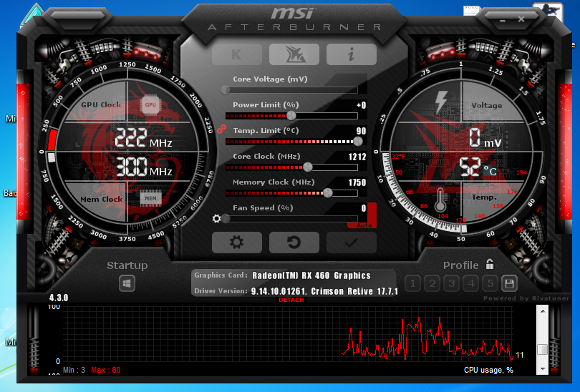
Task: Click the Crimson ReLive 17.7.1 driver text
Action: pyautogui.click(x=354, y=292)
